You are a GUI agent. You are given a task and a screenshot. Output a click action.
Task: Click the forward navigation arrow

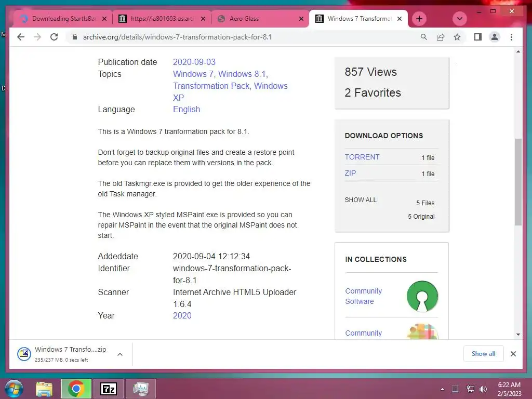click(37, 37)
